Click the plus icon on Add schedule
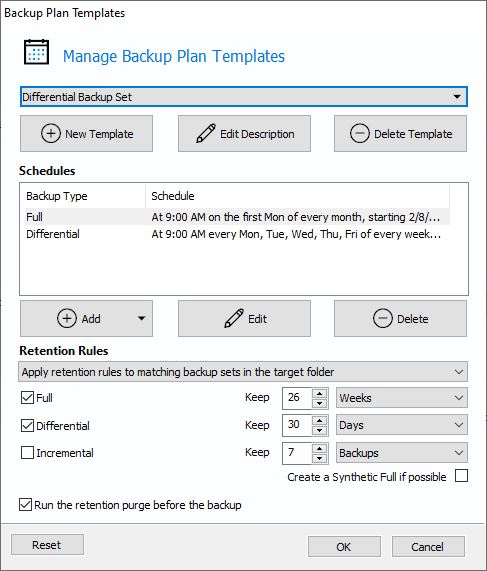 67,318
